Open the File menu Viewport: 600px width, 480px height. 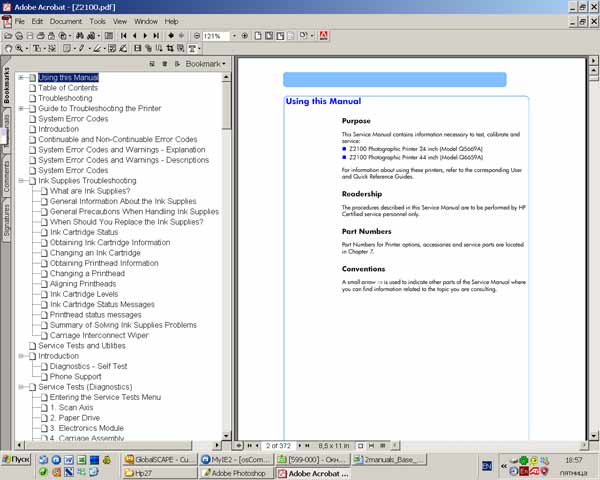[x=20, y=21]
